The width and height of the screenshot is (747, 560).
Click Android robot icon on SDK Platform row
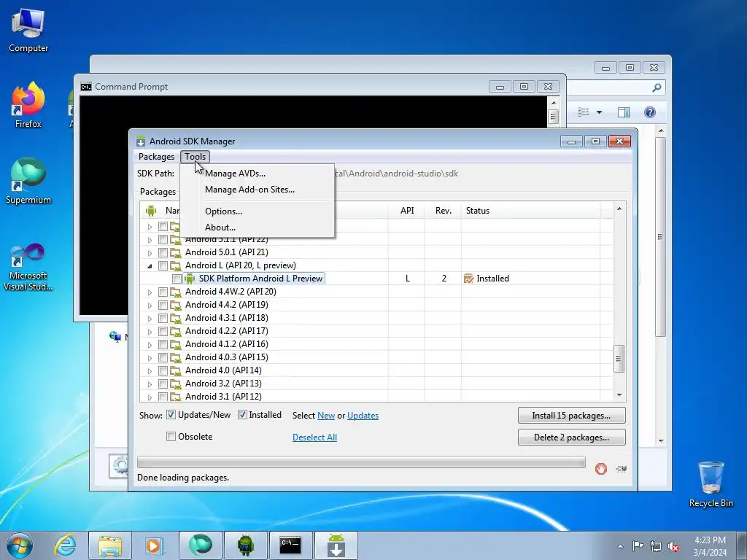click(x=190, y=279)
